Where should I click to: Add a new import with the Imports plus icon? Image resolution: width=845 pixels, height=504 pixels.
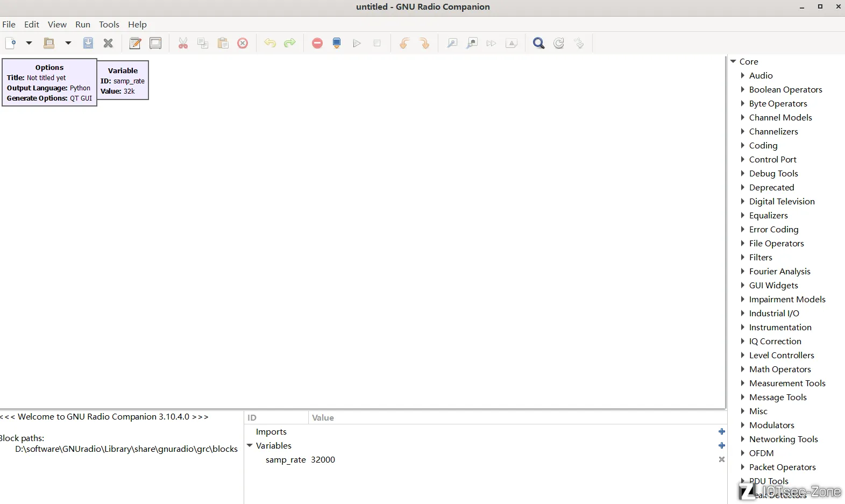click(x=722, y=431)
